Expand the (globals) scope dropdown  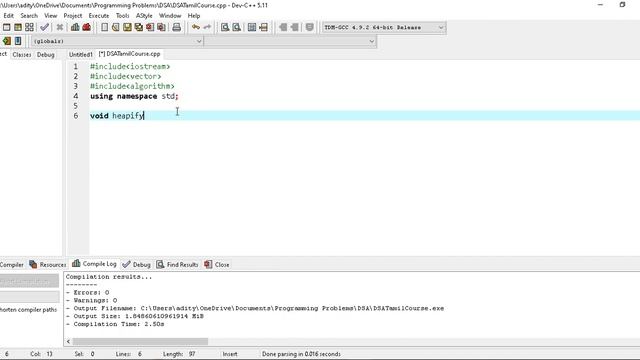(x=117, y=41)
